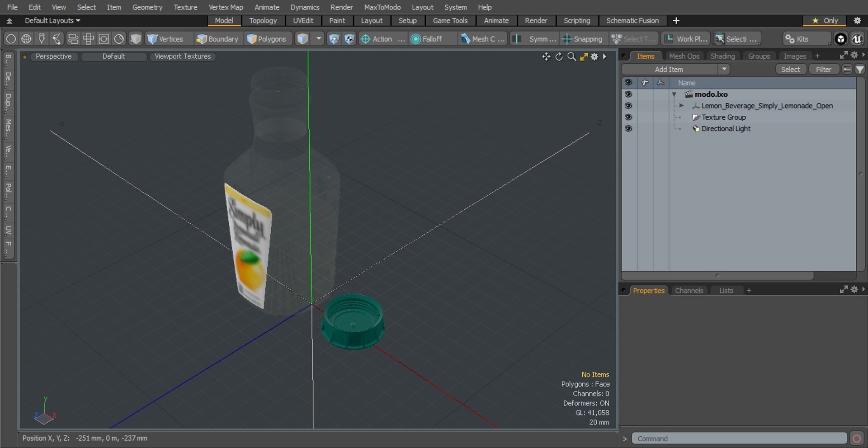
Task: Add a new layout tab with plus
Action: [676, 20]
